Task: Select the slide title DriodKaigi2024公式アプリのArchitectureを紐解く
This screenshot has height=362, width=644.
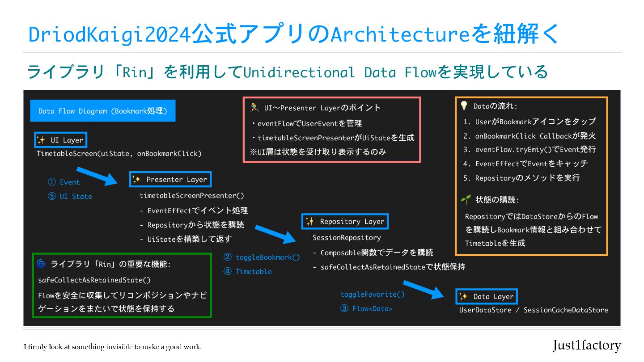Action: (x=293, y=34)
